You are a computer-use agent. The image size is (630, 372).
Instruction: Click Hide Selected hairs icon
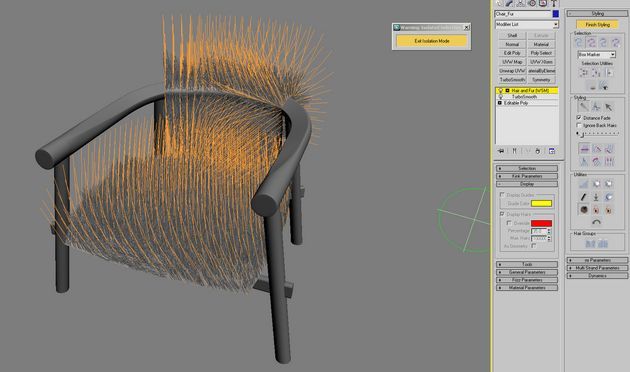592,86
